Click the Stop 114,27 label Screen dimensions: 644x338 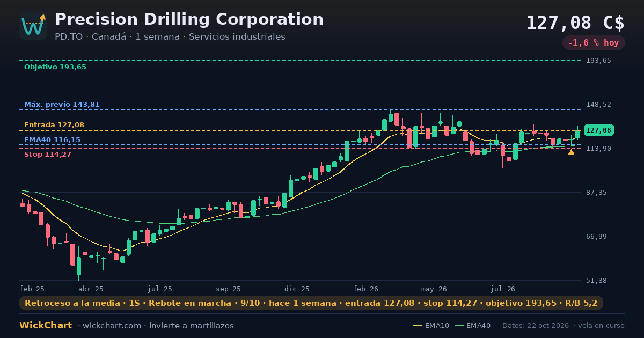(47, 155)
